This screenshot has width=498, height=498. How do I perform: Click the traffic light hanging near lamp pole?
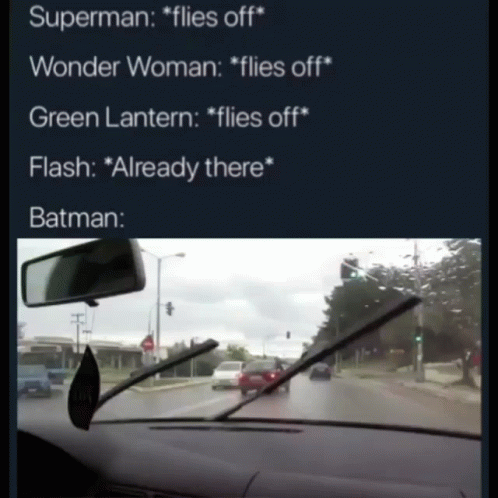[170, 309]
